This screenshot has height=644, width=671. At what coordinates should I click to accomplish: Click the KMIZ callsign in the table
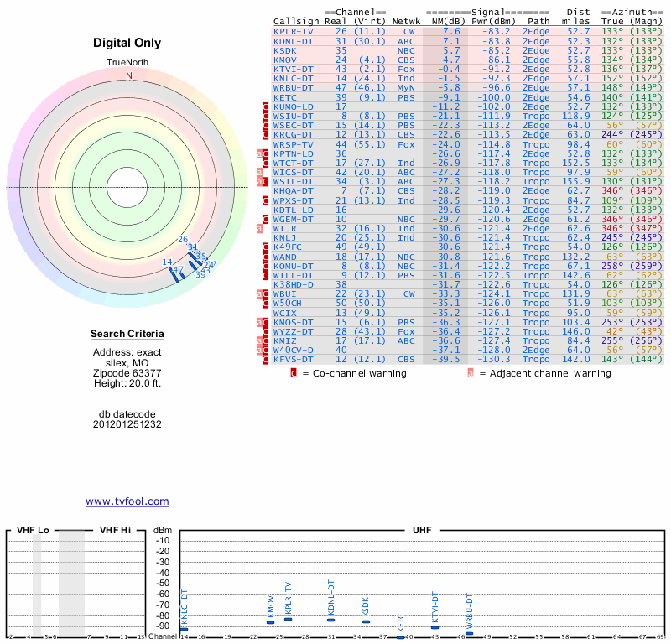[x=285, y=341]
